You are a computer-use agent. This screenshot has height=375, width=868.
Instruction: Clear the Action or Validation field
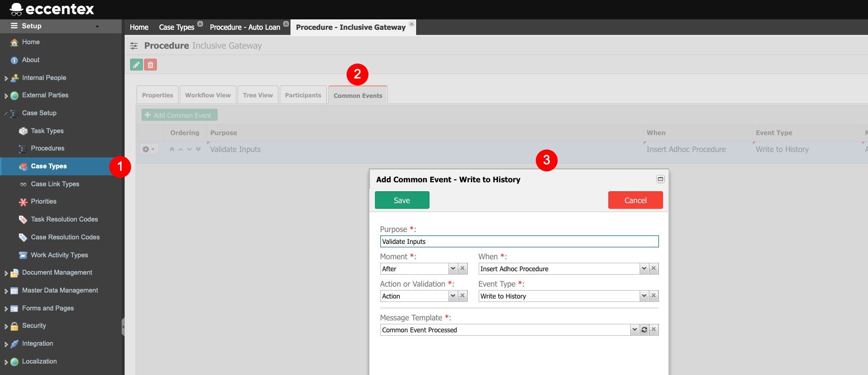462,296
